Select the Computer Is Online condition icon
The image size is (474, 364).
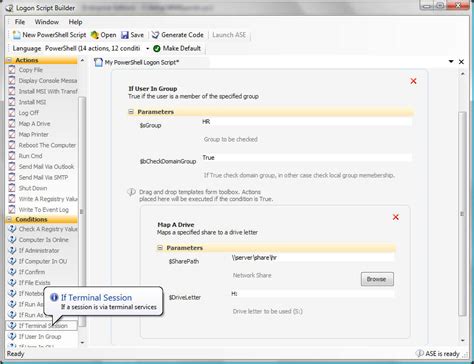pos(12,240)
